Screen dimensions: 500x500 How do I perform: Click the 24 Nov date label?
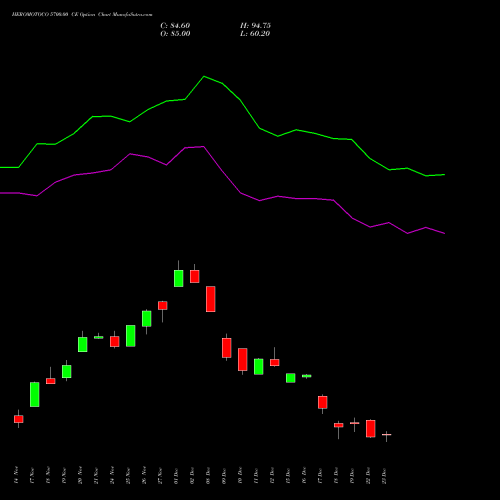pos(112,475)
